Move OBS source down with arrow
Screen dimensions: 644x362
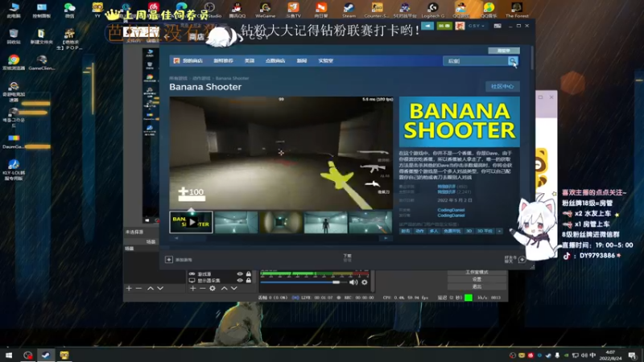click(234, 289)
